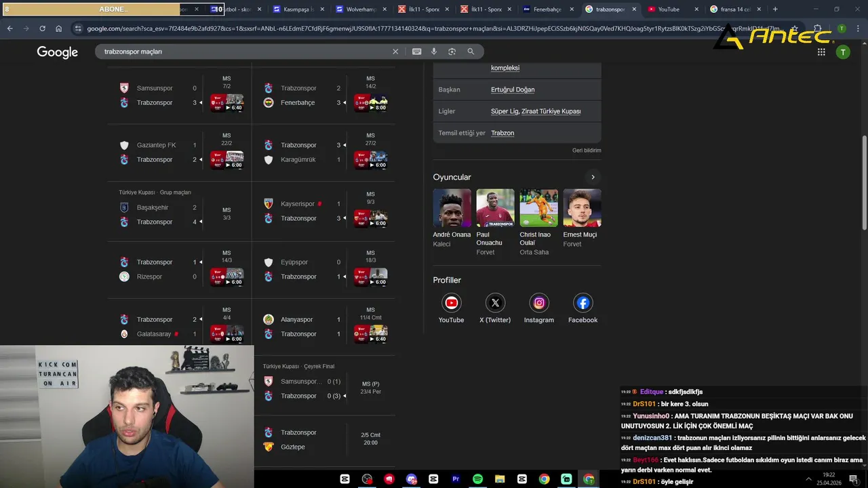Screen dimensions: 868x488
Task: Open Google apps grid
Action: pyautogui.click(x=821, y=52)
